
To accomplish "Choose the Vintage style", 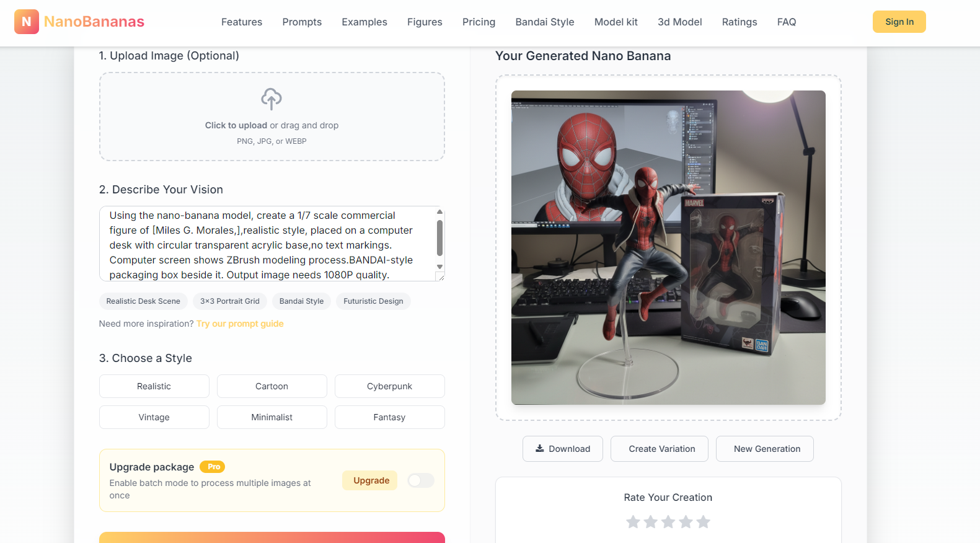I will point(154,417).
